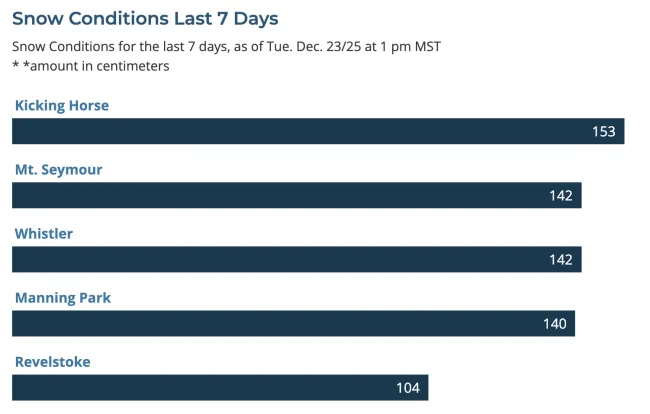
Task: Click the Kicking Horse resort label
Action: click(x=61, y=105)
